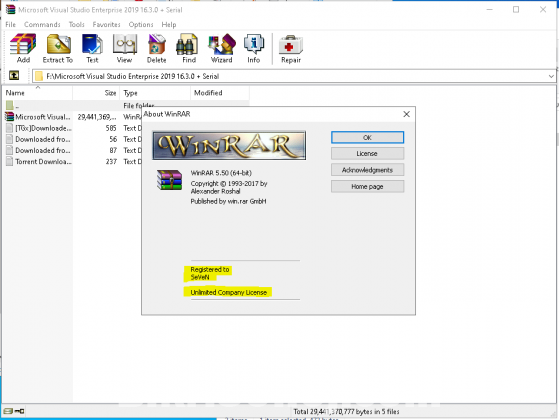Click the Acknowledgments button

[367, 170]
